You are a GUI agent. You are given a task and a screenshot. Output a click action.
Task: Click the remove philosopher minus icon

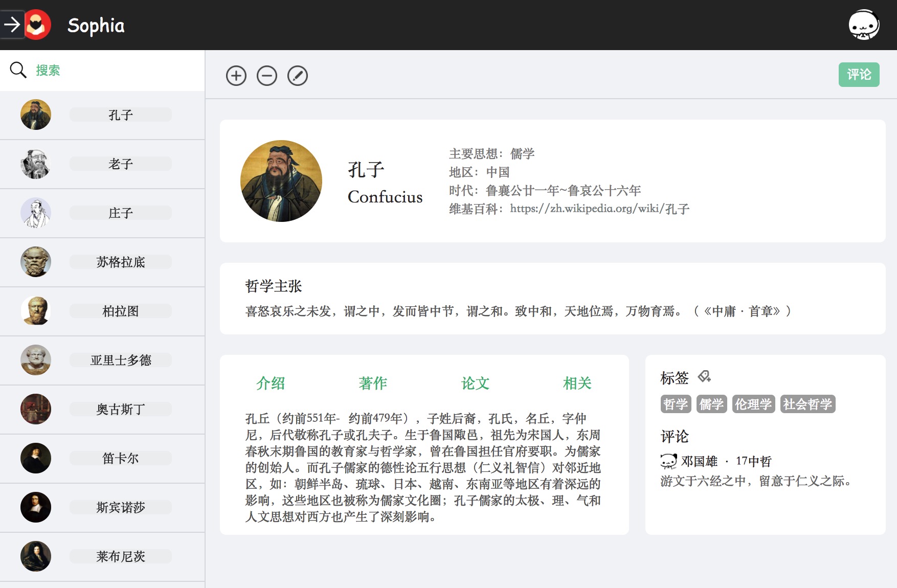coord(266,75)
